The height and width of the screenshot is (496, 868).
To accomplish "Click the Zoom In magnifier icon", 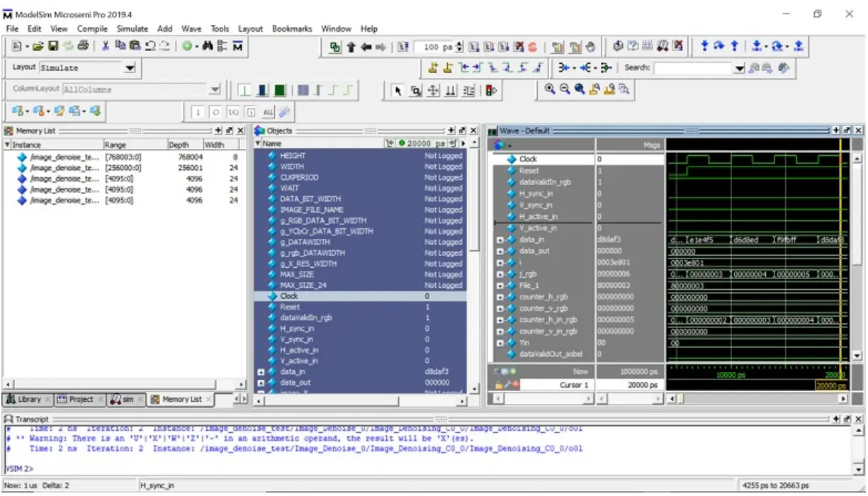I will tap(551, 89).
